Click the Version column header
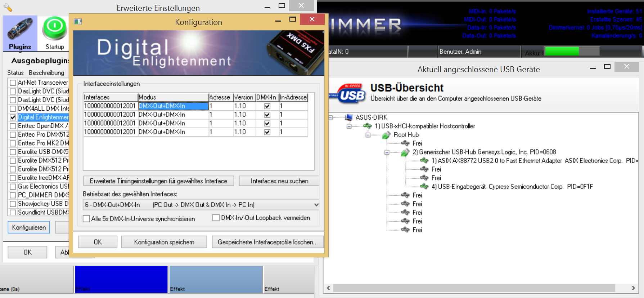The width and height of the screenshot is (644, 298). (244, 97)
